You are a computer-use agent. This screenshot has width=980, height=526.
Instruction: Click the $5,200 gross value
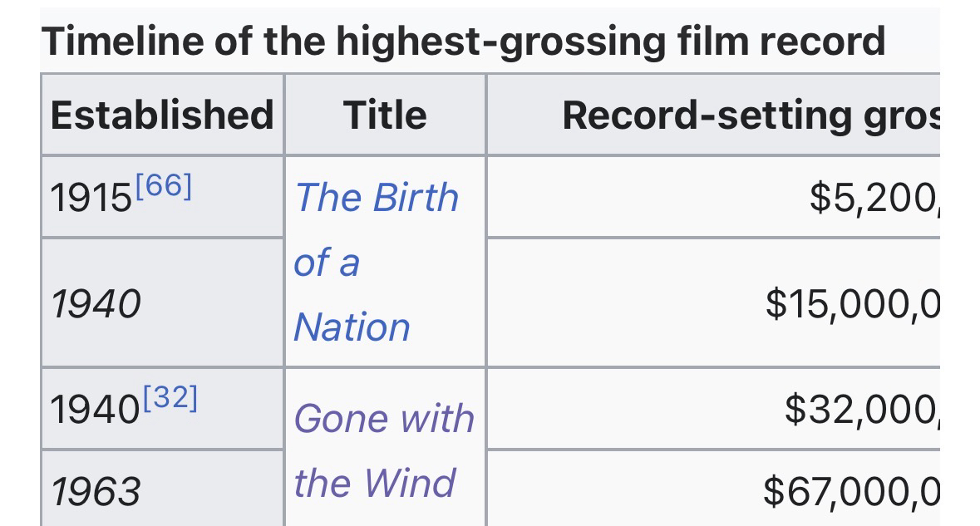coord(873,197)
